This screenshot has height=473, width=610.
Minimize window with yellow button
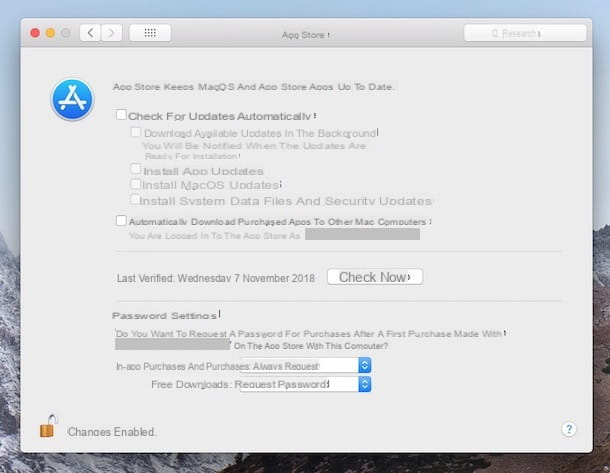(x=50, y=33)
